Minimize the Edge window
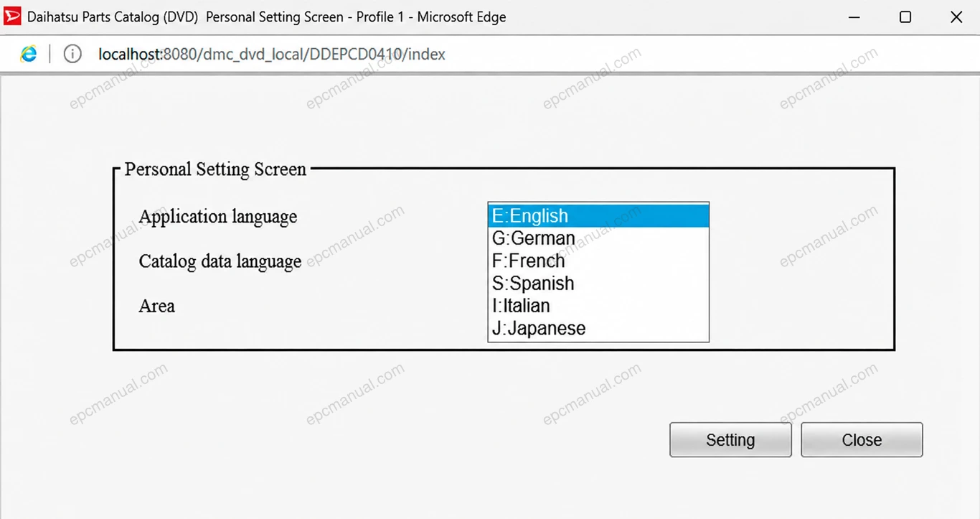This screenshot has height=519, width=980. coord(854,17)
